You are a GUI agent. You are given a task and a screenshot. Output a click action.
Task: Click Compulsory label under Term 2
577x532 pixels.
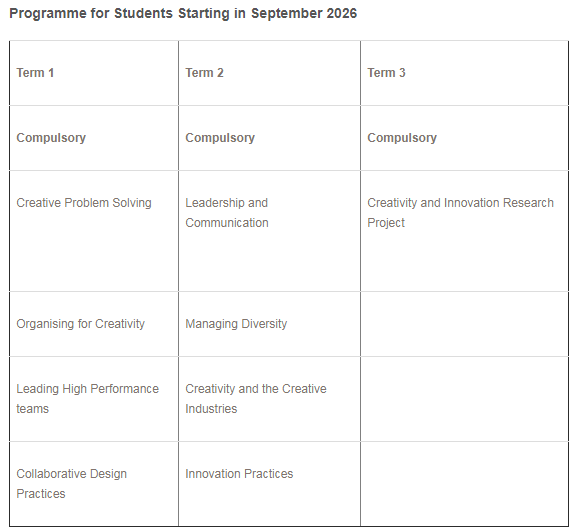pos(220,138)
